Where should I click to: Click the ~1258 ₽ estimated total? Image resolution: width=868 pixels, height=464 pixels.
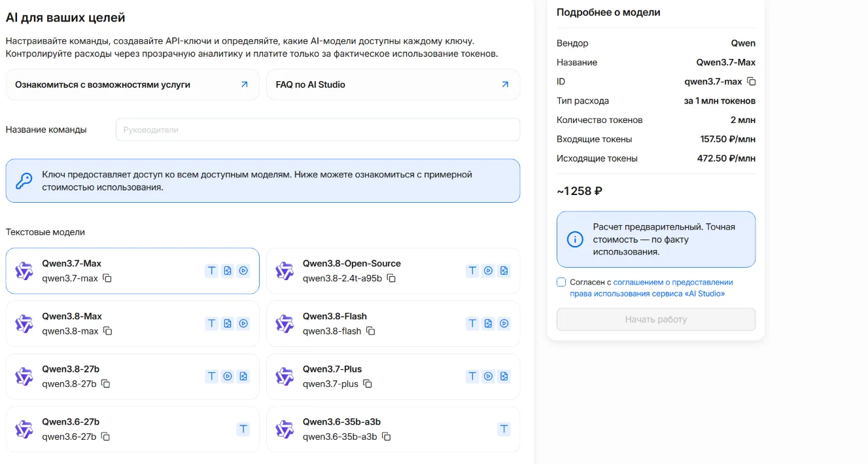(x=580, y=191)
